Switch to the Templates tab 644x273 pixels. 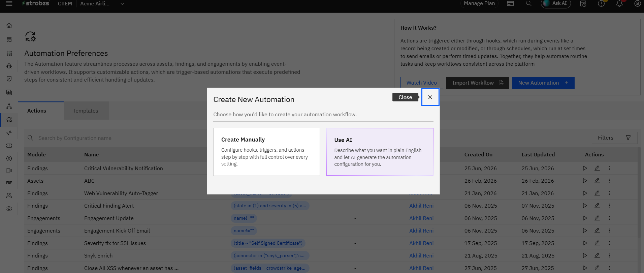point(86,111)
